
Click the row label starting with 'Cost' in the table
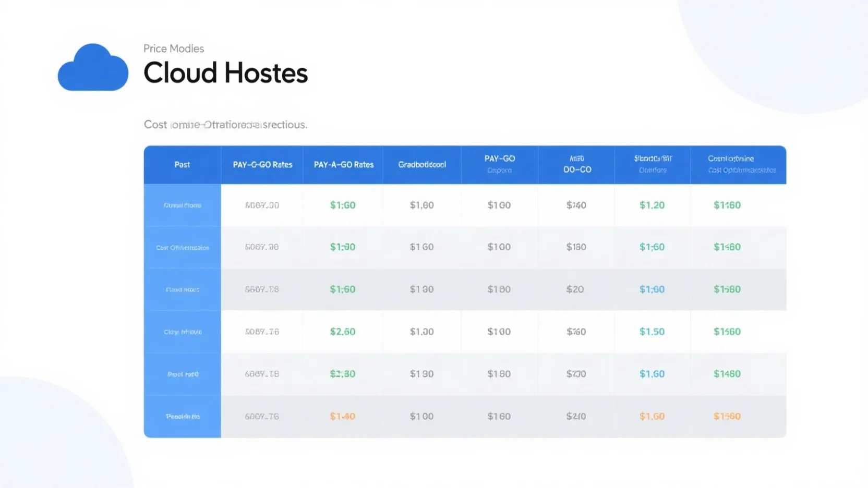click(183, 248)
